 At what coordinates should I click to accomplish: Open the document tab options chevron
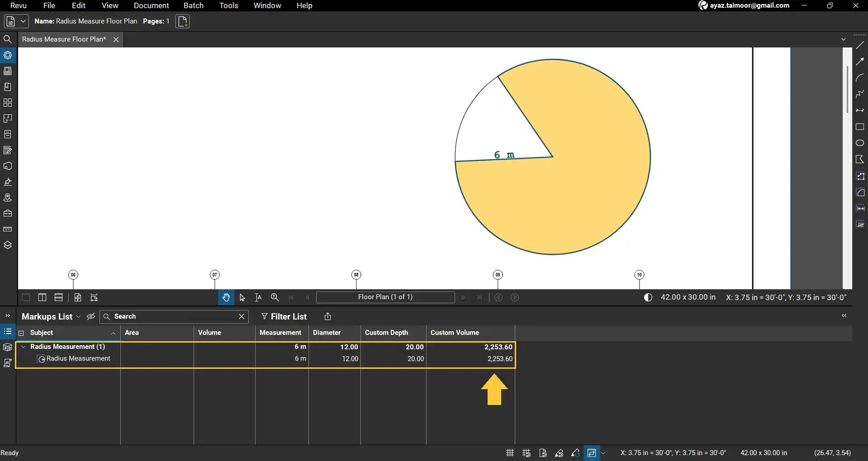tap(844, 39)
